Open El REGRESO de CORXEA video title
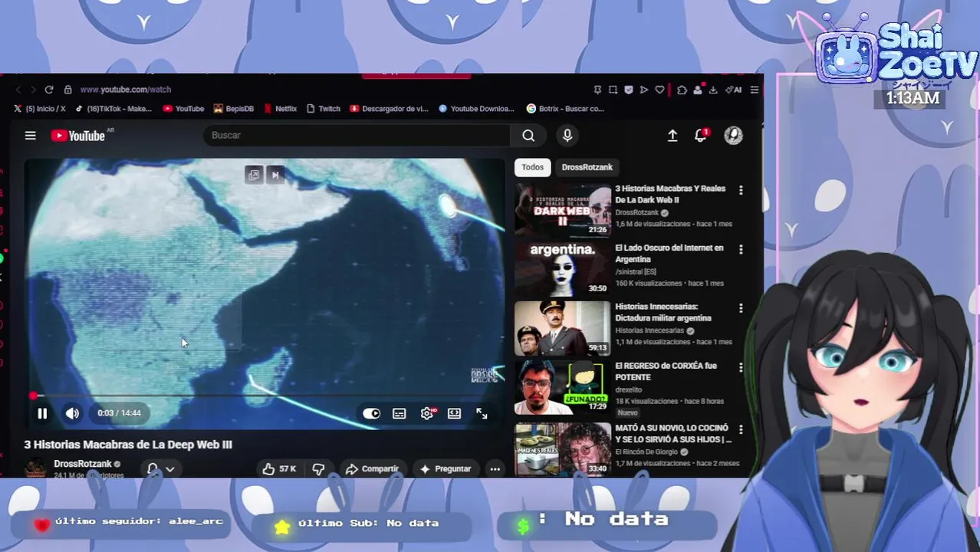The image size is (980, 552). (666, 372)
